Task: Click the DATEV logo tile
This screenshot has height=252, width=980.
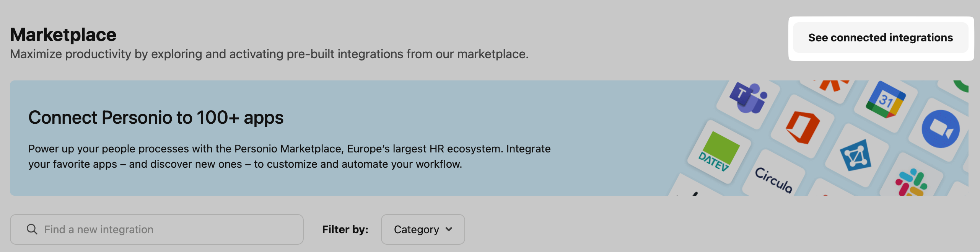Action: (x=718, y=152)
